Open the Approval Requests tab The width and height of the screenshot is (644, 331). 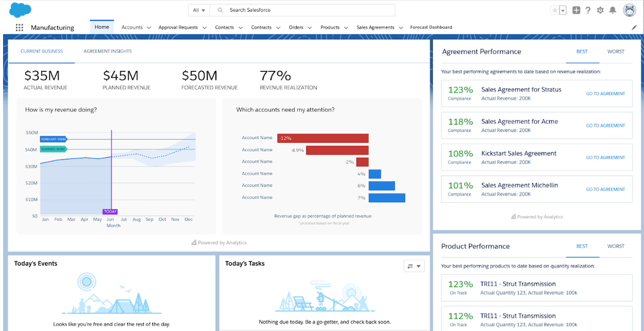tap(178, 27)
